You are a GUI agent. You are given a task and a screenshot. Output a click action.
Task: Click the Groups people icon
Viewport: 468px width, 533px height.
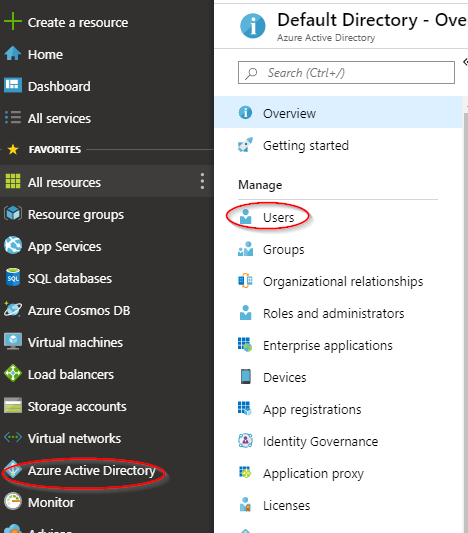tap(245, 248)
